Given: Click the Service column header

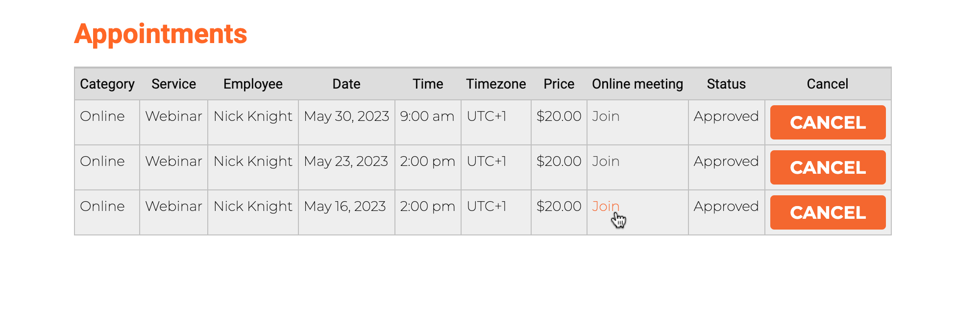Looking at the screenshot, I should [x=173, y=84].
